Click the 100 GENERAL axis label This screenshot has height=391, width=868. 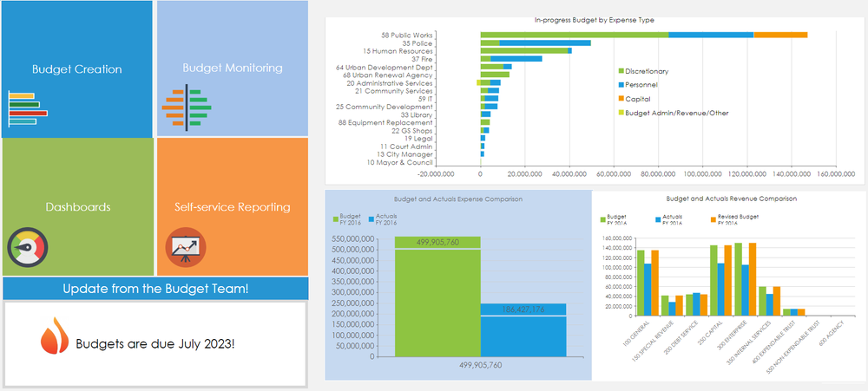(x=635, y=332)
